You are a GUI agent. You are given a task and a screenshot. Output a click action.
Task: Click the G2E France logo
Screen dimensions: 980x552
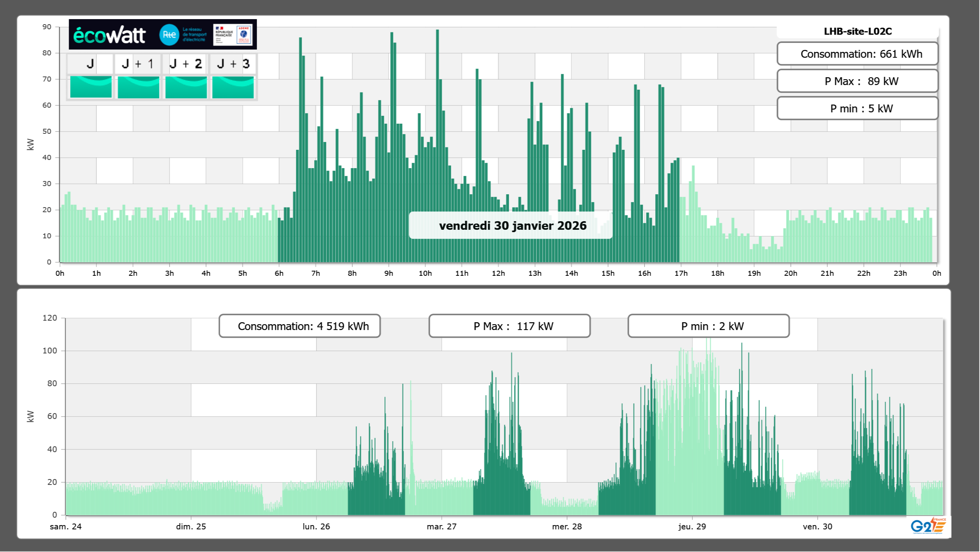[x=928, y=526]
